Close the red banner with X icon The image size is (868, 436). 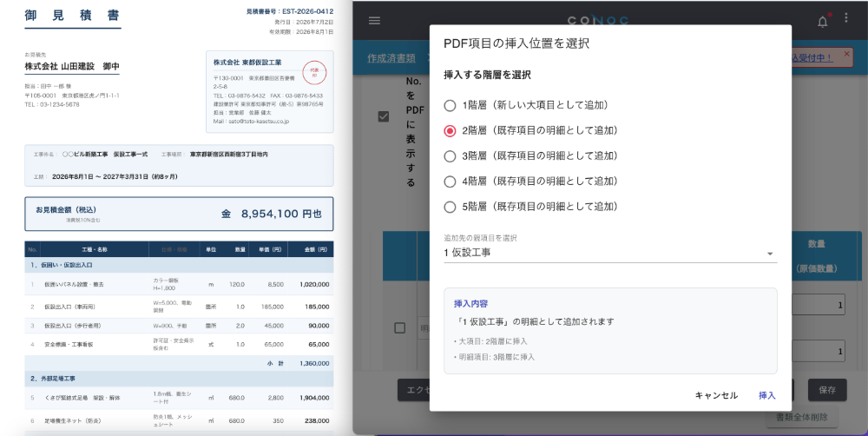[846, 54]
